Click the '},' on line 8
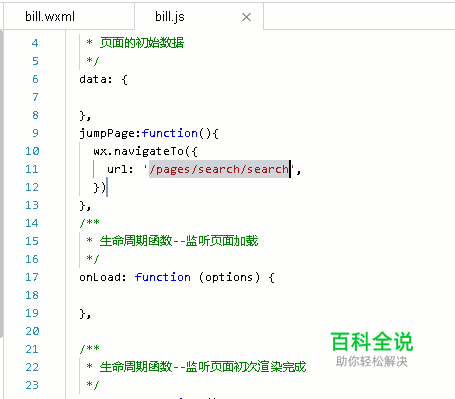Viewport: 455px width, 399px height. [x=85, y=116]
